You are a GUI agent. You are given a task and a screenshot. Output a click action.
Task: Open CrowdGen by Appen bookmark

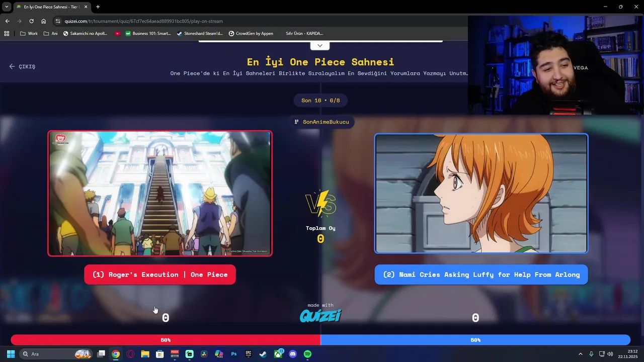(251, 34)
